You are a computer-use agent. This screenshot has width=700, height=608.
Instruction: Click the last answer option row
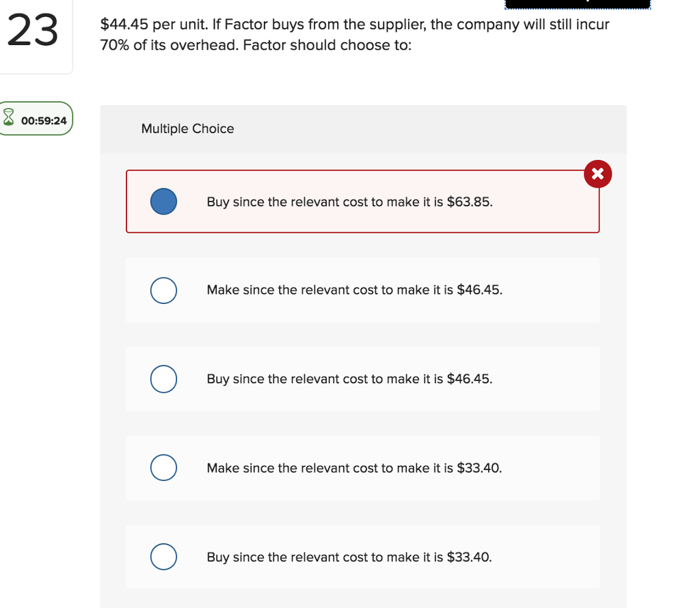tap(362, 557)
